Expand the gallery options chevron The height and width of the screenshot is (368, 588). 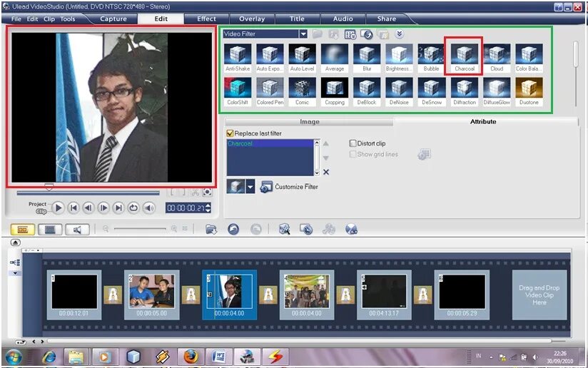pos(400,34)
